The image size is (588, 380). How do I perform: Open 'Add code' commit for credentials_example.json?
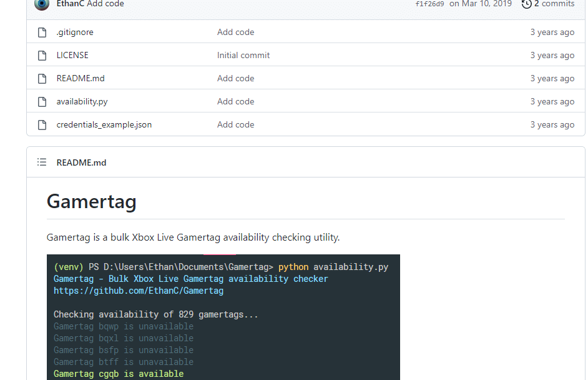235,124
